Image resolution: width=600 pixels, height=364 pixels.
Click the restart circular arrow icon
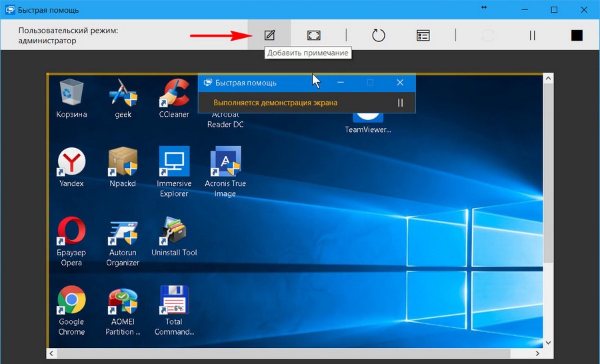[379, 35]
